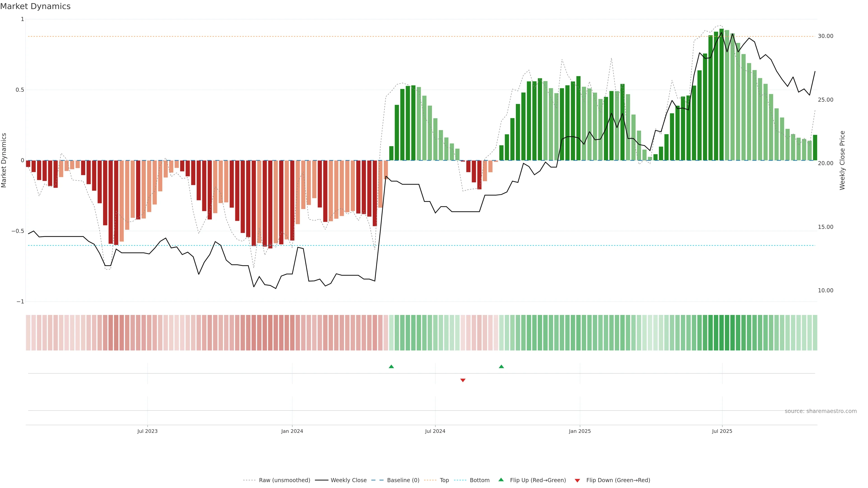This screenshot has width=868, height=488.
Task: Toggle Baseline (0) legend entry
Action: [403, 480]
